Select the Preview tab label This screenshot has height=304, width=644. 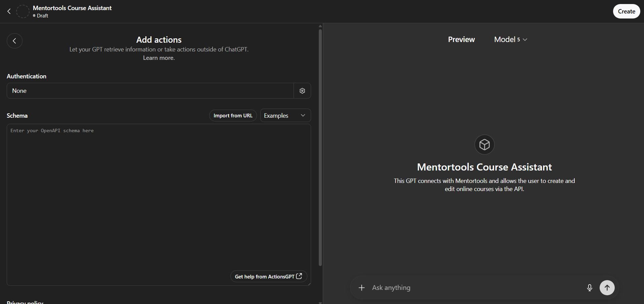[461, 40]
